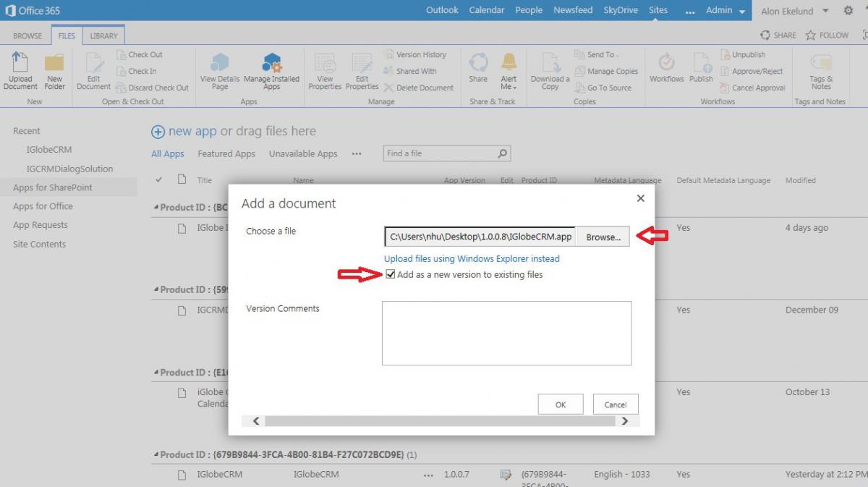868x487 pixels.
Task: Open Manage Installed Apps
Action: coord(272,71)
